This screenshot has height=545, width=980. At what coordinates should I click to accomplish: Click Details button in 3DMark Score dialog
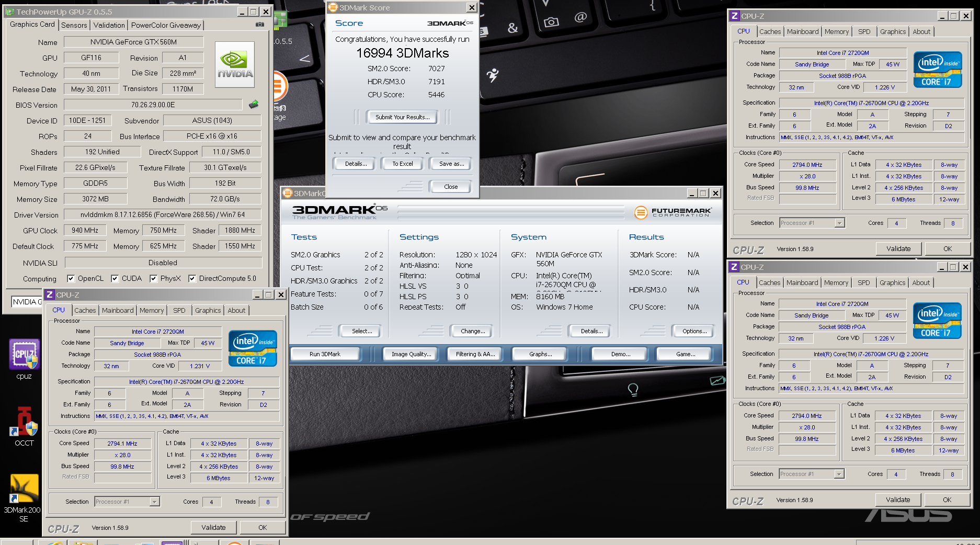pyautogui.click(x=356, y=164)
